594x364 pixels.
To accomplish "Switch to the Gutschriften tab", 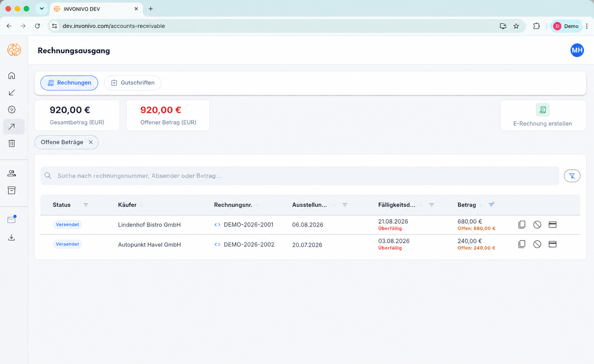I will [133, 83].
